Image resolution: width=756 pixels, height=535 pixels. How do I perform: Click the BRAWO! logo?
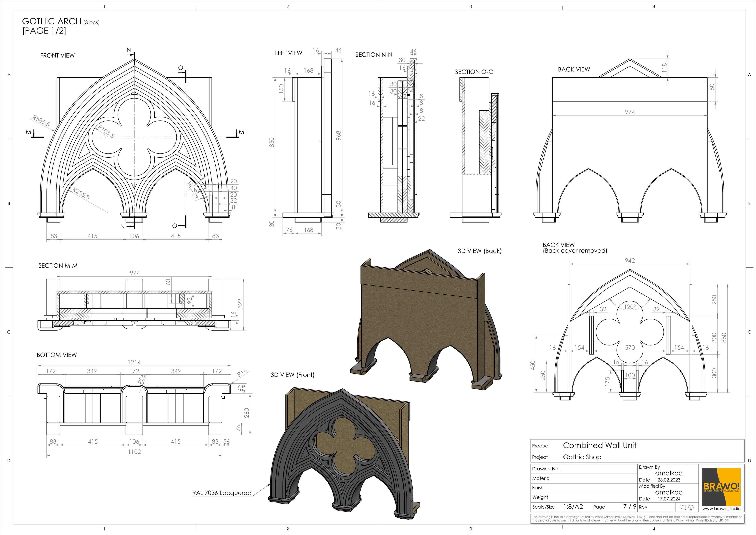tap(721, 487)
